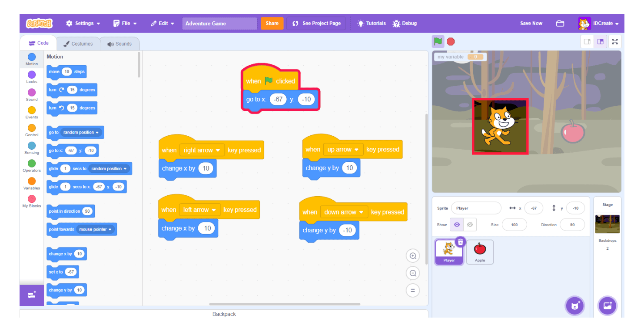Open the right arrow key dropdown
Image resolution: width=644 pixels, height=335 pixels.
[202, 150]
